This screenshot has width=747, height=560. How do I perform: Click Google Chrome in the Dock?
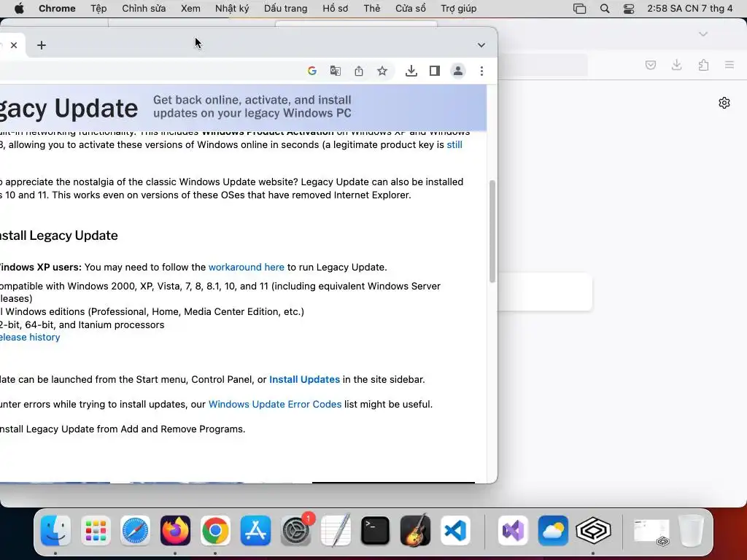coord(215,531)
